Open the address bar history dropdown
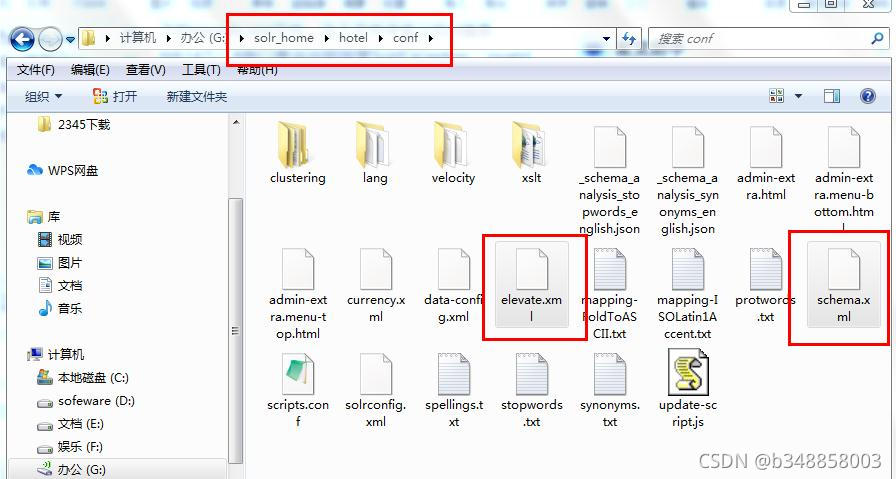The width and height of the screenshot is (896, 479). [606, 39]
